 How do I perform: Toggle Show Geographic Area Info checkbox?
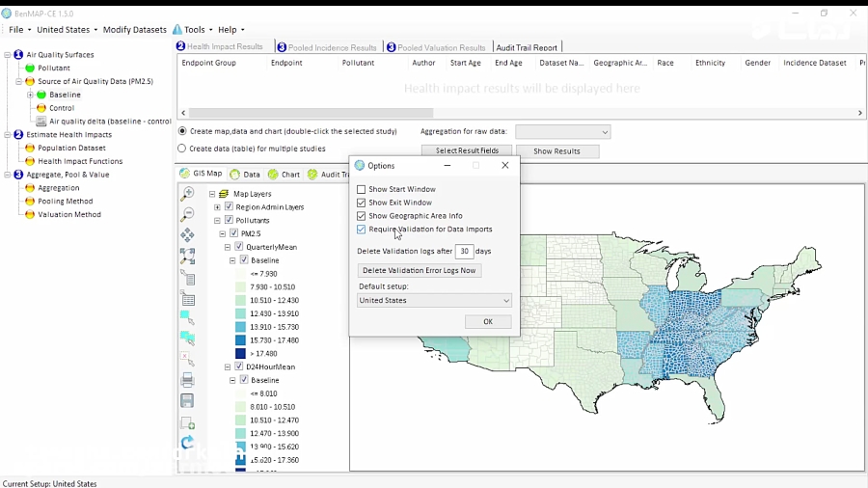tap(362, 216)
